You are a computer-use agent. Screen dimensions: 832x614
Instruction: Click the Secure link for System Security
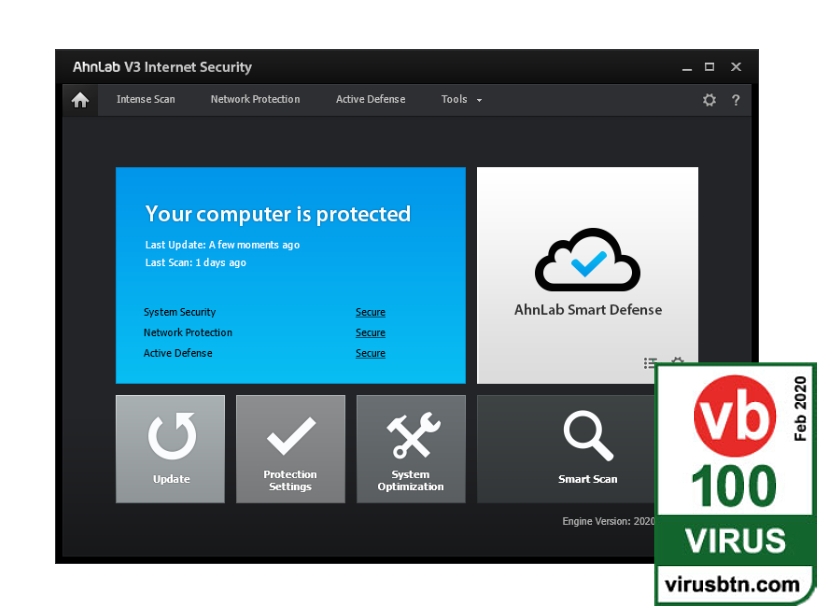370,312
